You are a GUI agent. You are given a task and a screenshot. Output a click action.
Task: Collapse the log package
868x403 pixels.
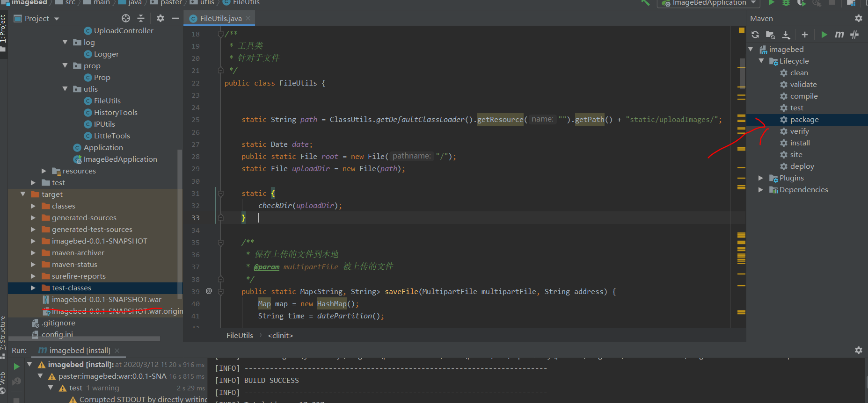pos(65,42)
